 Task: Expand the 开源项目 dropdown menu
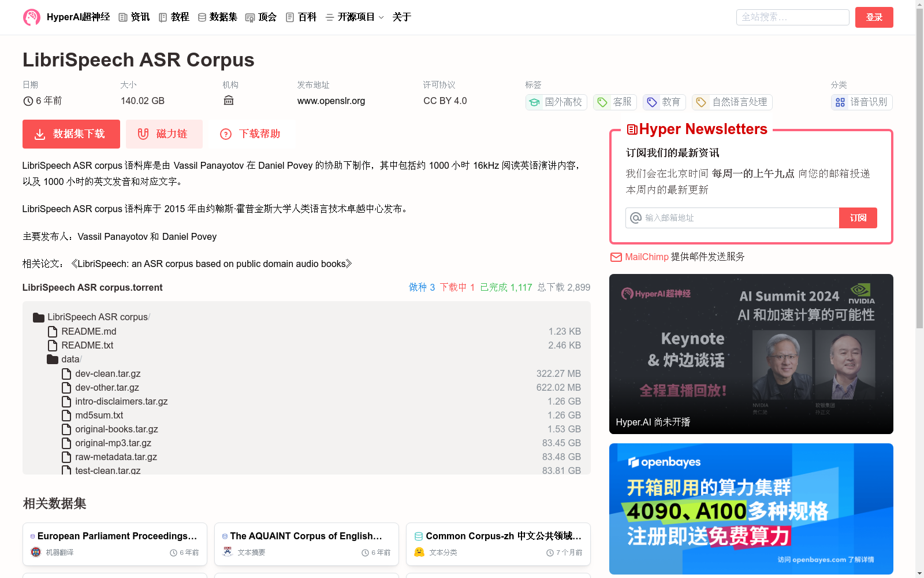point(355,17)
